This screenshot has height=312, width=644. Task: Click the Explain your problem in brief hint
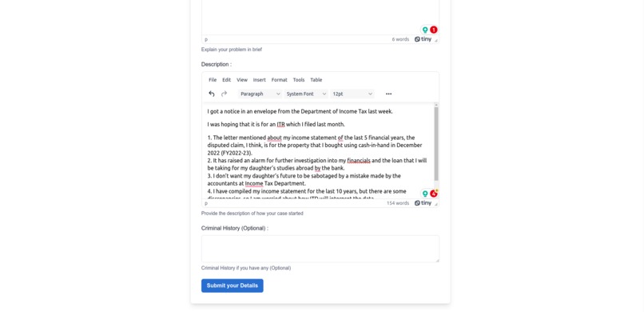tap(231, 50)
